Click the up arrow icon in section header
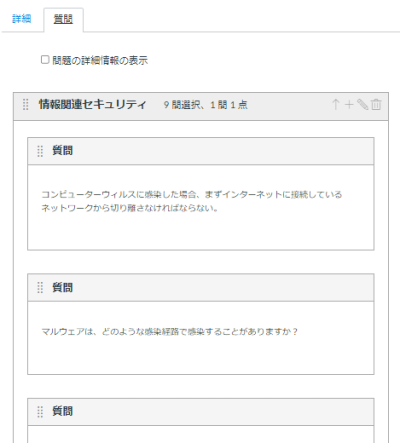Image resolution: width=400 pixels, height=443 pixels. [336, 105]
